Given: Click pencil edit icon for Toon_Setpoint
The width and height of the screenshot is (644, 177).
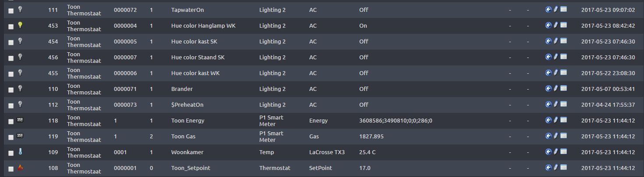Looking at the screenshot, I should [x=556, y=167].
